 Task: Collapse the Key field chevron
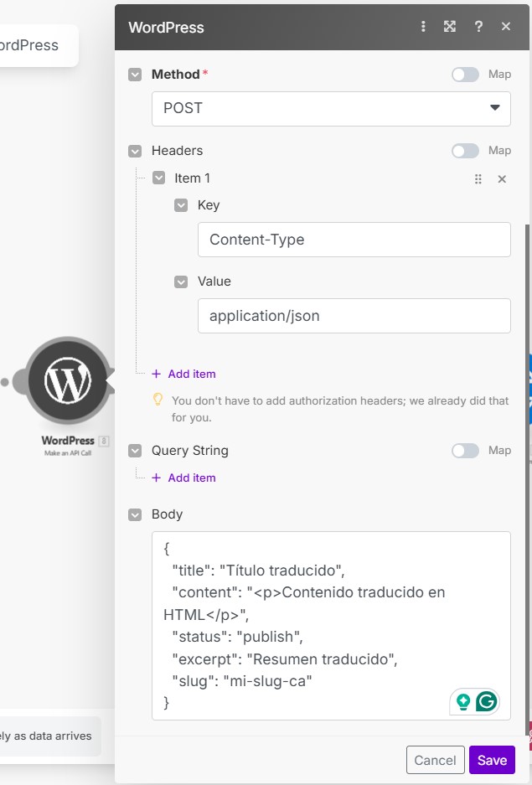click(181, 205)
